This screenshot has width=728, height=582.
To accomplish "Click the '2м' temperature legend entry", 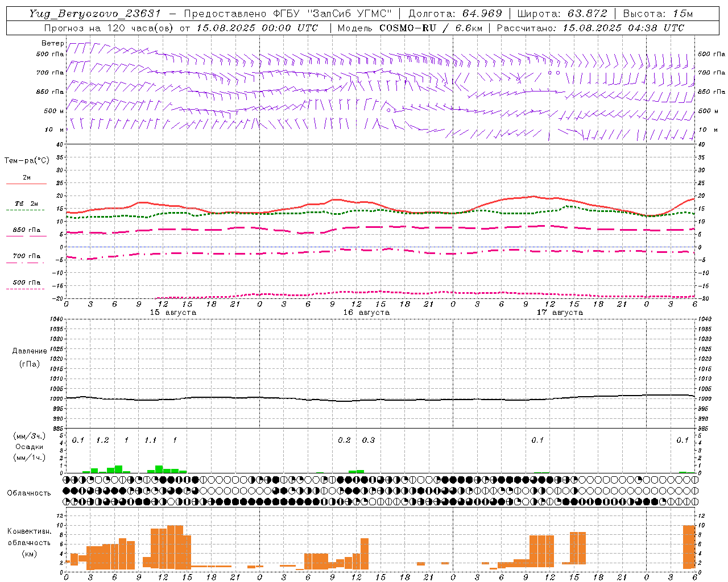I will (x=27, y=178).
